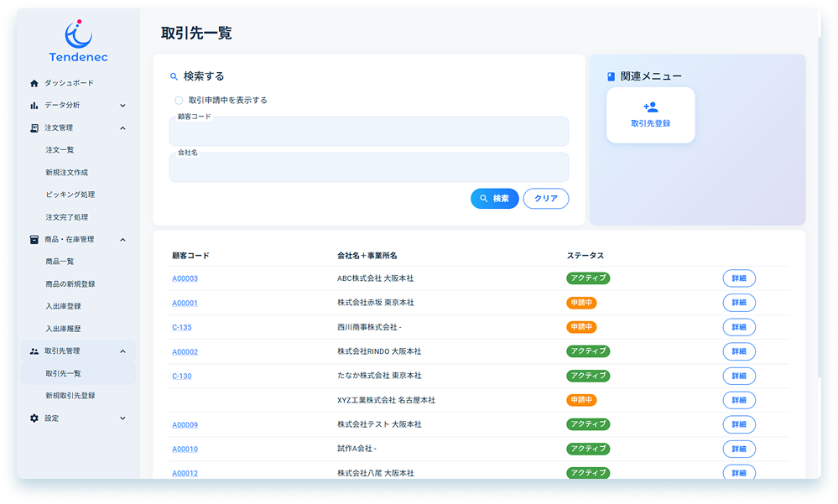Expand the データ分析 menu chevron
This screenshot has height=504, width=838.
tap(122, 106)
